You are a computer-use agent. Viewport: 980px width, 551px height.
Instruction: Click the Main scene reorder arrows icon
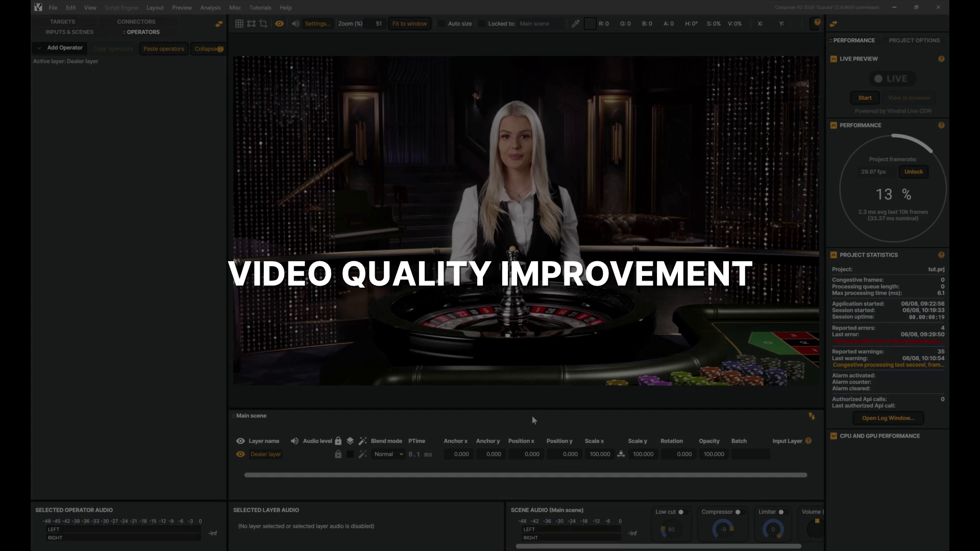point(812,416)
